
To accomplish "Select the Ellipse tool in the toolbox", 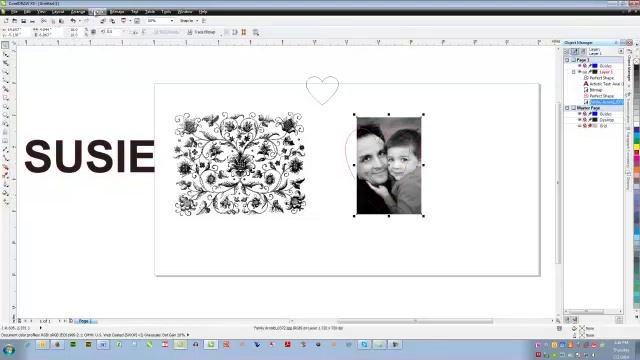I will 5,107.
